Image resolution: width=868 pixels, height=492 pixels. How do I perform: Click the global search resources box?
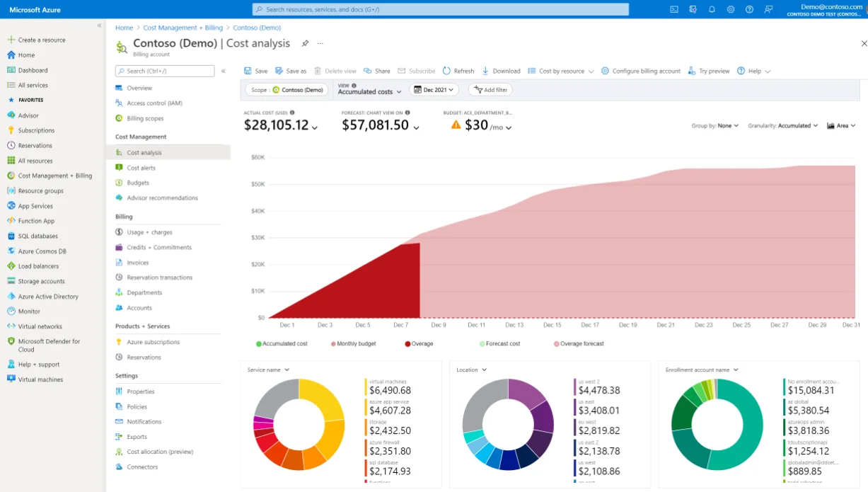pos(441,9)
